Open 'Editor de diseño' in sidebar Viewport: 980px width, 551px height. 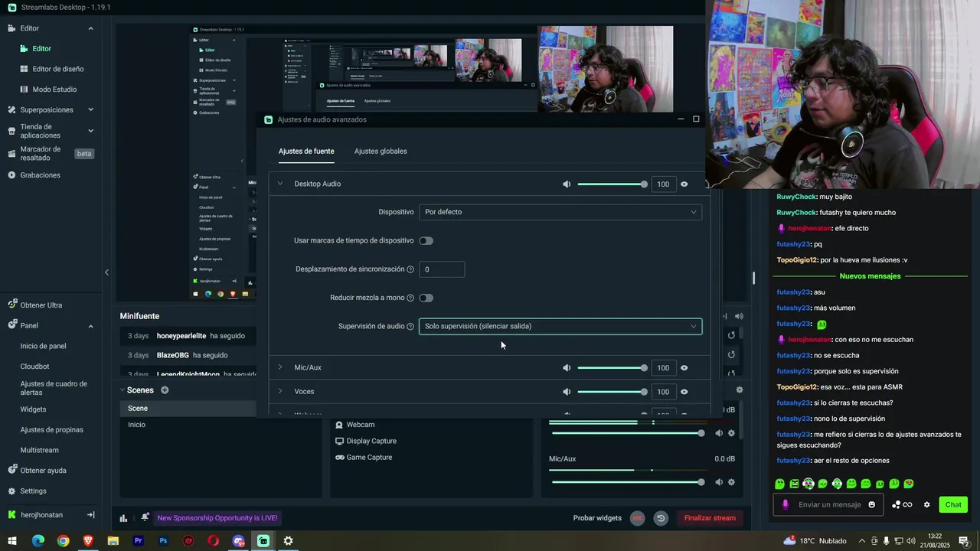click(58, 69)
